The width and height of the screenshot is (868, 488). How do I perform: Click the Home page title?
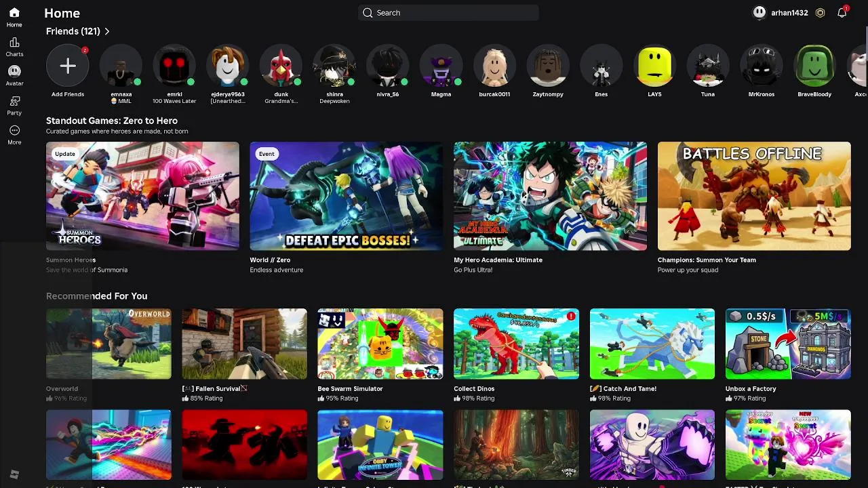[x=62, y=13]
